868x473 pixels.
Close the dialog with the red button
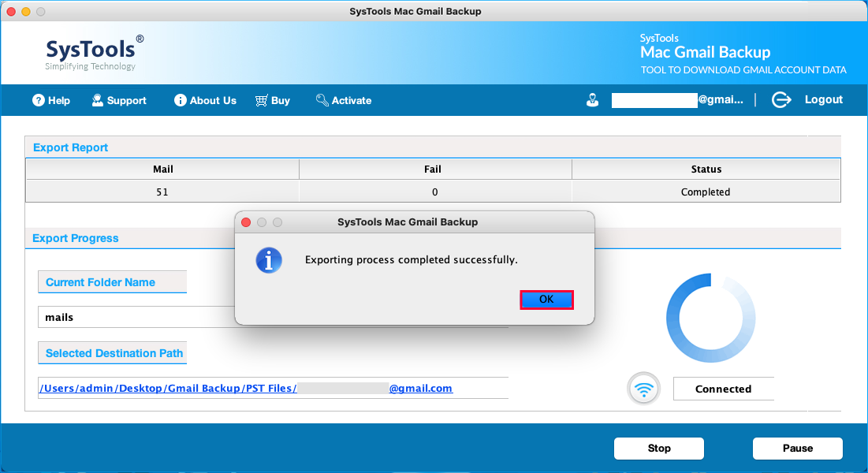pyautogui.click(x=246, y=222)
